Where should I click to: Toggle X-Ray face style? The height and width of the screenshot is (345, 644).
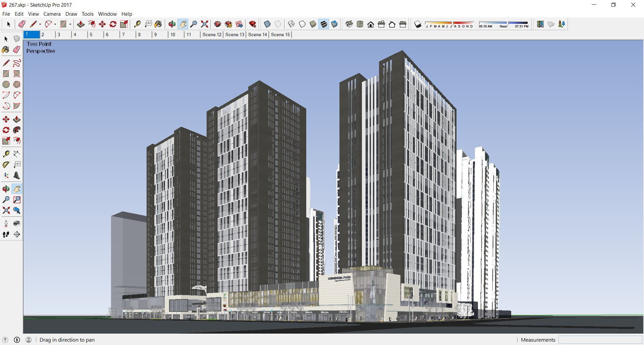pyautogui.click(x=267, y=24)
